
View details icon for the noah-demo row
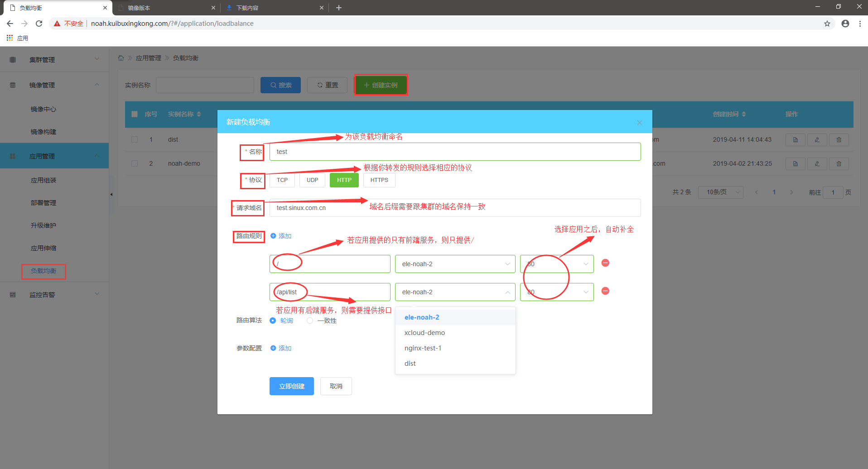point(796,164)
